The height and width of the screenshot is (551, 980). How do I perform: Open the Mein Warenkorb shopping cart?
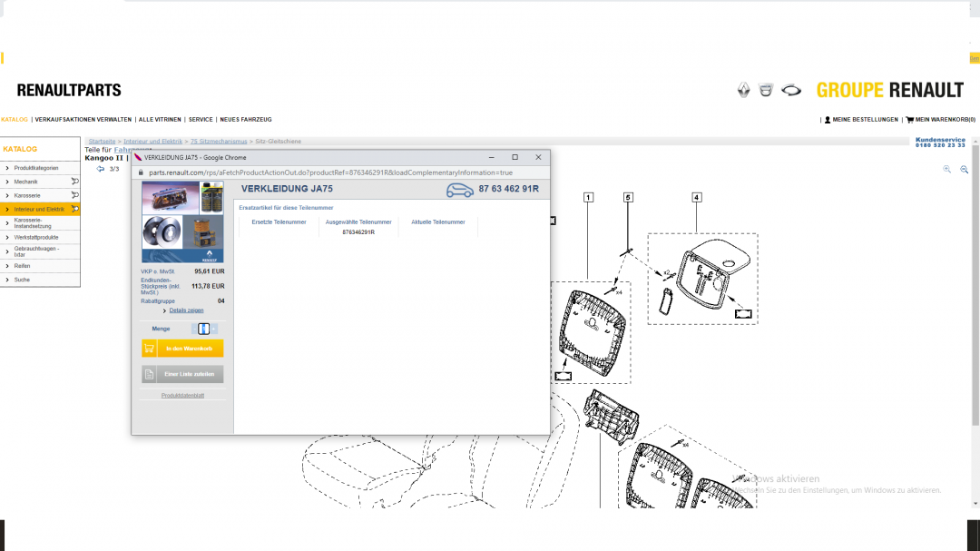click(940, 120)
